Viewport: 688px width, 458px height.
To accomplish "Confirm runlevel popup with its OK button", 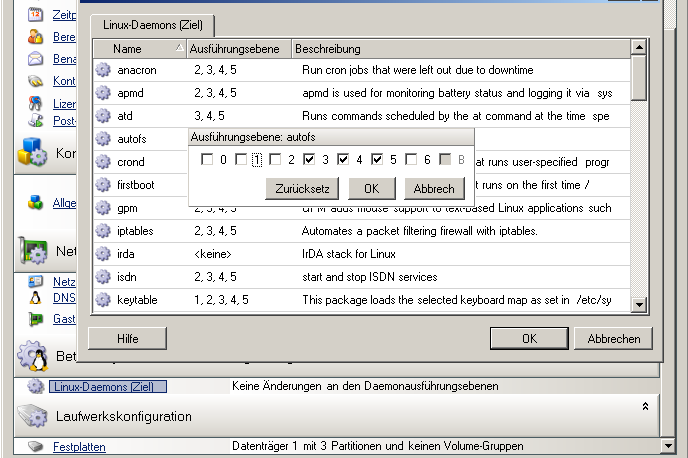I will click(372, 189).
